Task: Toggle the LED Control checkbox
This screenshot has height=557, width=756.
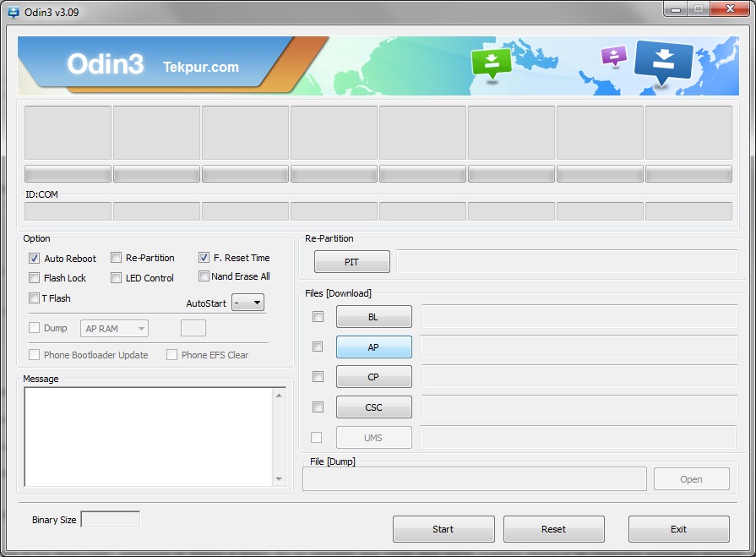Action: [x=116, y=278]
